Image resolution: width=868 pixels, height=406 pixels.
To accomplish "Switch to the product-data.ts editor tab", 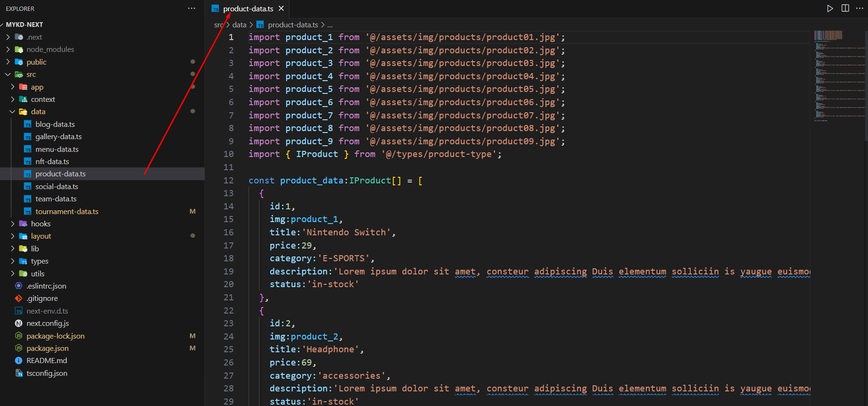I will [248, 8].
